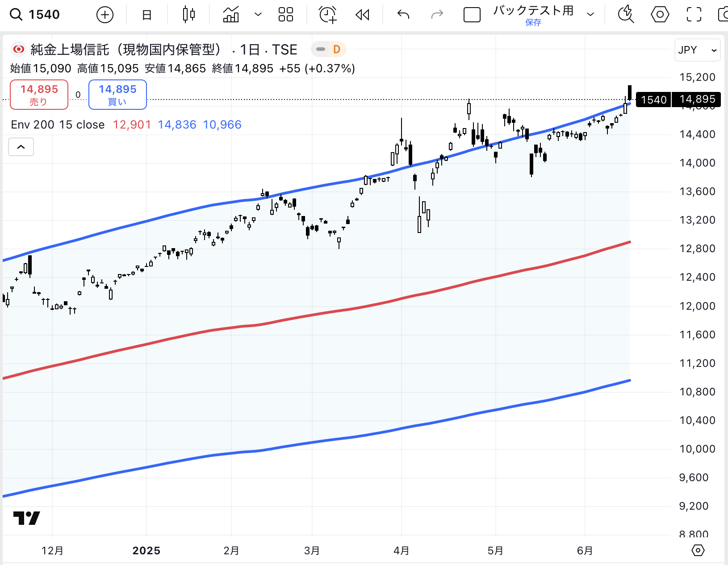The image size is (728, 565).
Task: Click the 12,000 price scale label
Action: [x=697, y=306]
